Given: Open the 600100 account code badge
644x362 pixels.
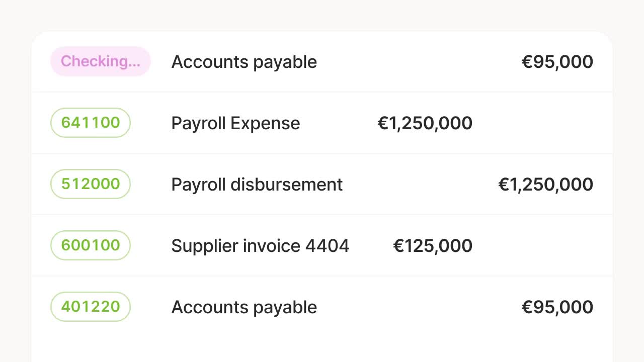Looking at the screenshot, I should (x=91, y=245).
